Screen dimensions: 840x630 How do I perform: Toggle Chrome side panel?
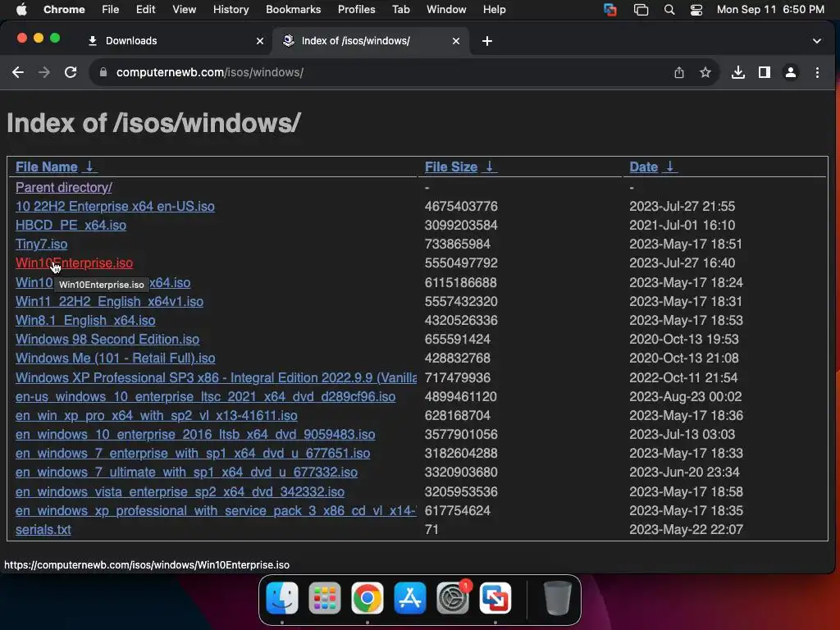pos(764,72)
